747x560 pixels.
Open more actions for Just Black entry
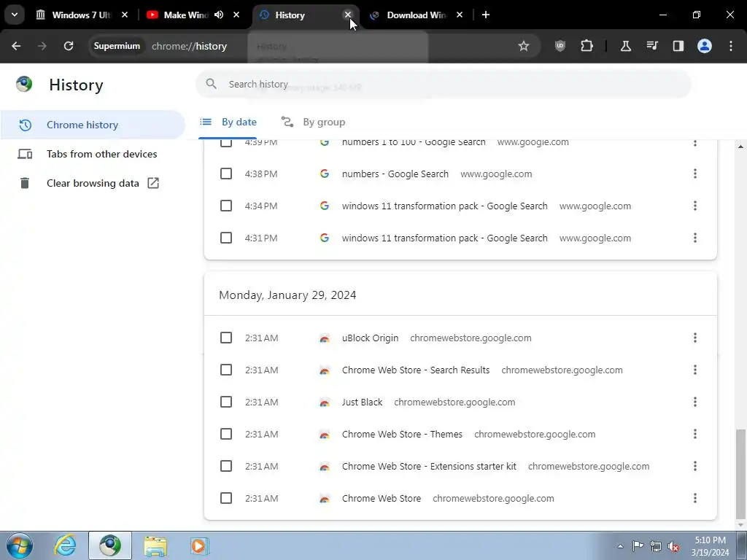(x=695, y=402)
